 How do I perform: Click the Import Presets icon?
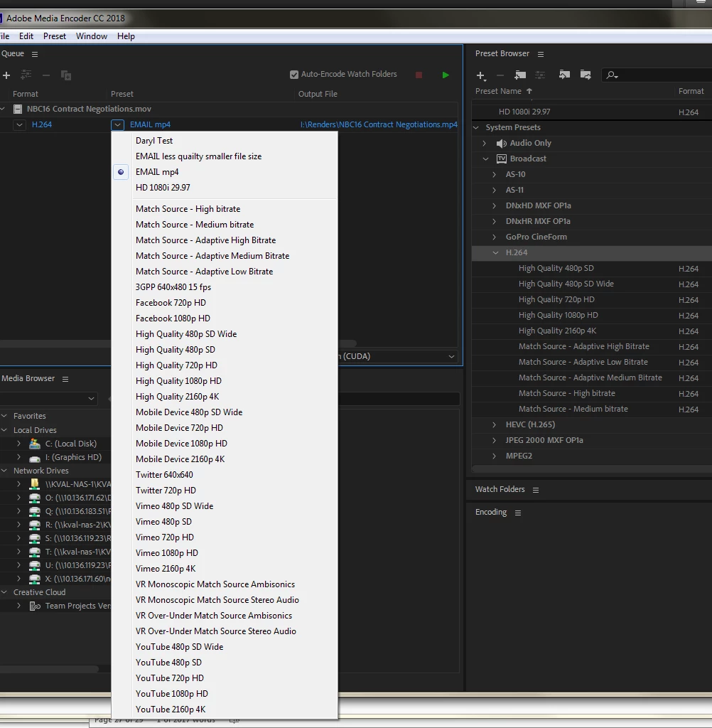564,75
